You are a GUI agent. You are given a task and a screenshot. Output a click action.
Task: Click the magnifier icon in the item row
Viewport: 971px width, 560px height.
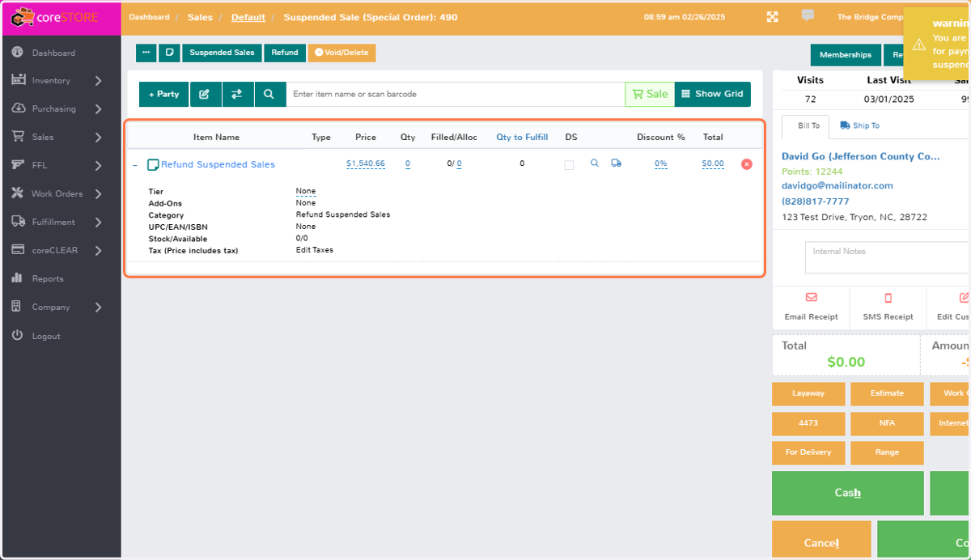click(x=595, y=163)
